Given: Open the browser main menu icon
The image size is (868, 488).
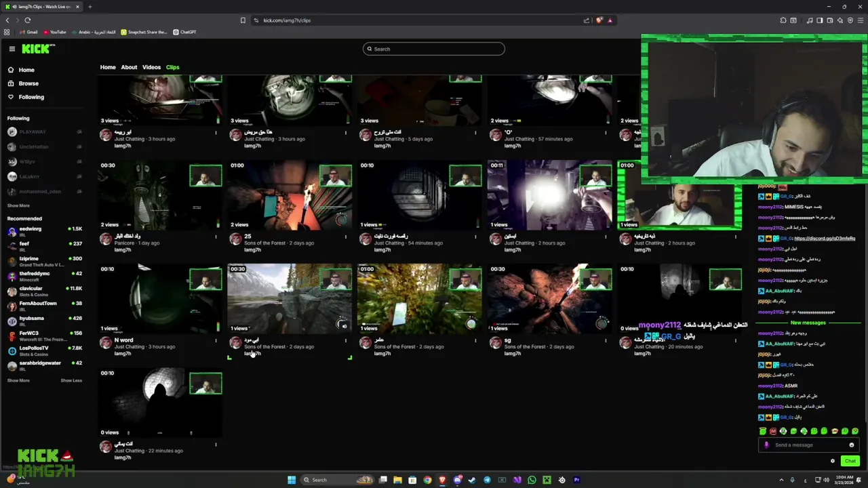Looking at the screenshot, I should pyautogui.click(x=860, y=20).
